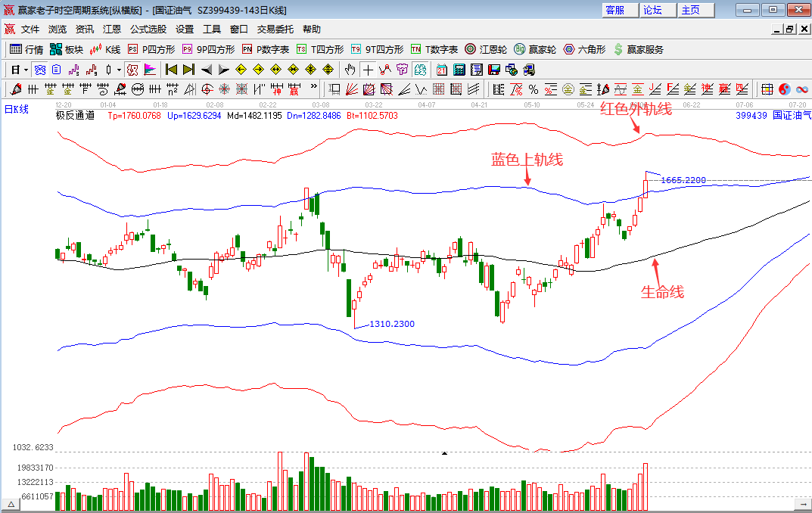
Task: Expand the candlestick style dropdown arrow
Action: 119,70
